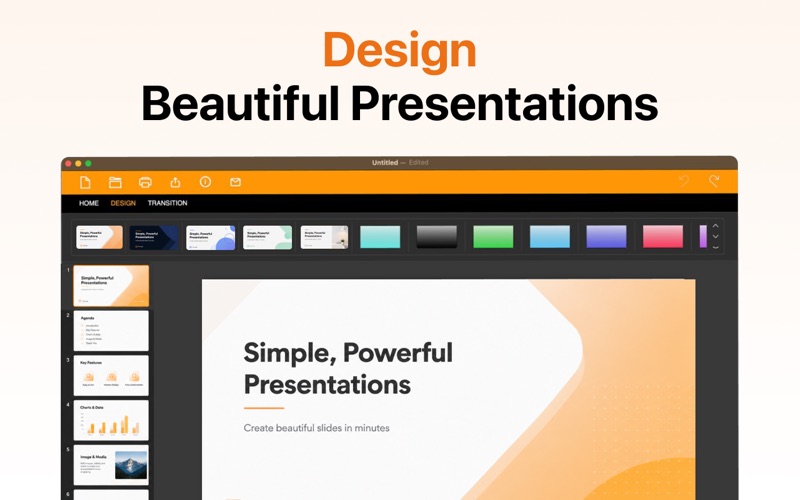This screenshot has width=800, height=500.
Task: Open the TRANSITION tab
Action: (167, 203)
